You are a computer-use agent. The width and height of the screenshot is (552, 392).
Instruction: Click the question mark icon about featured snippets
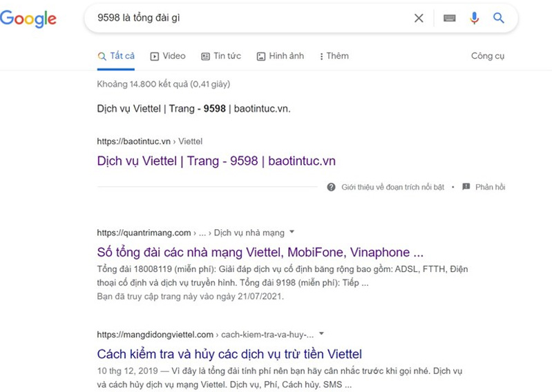click(x=331, y=187)
